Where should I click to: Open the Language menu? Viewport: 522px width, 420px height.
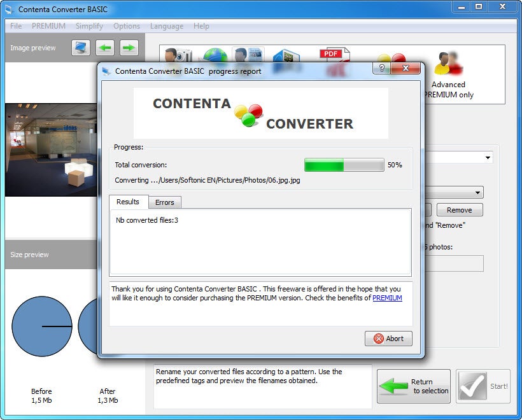[x=166, y=26]
